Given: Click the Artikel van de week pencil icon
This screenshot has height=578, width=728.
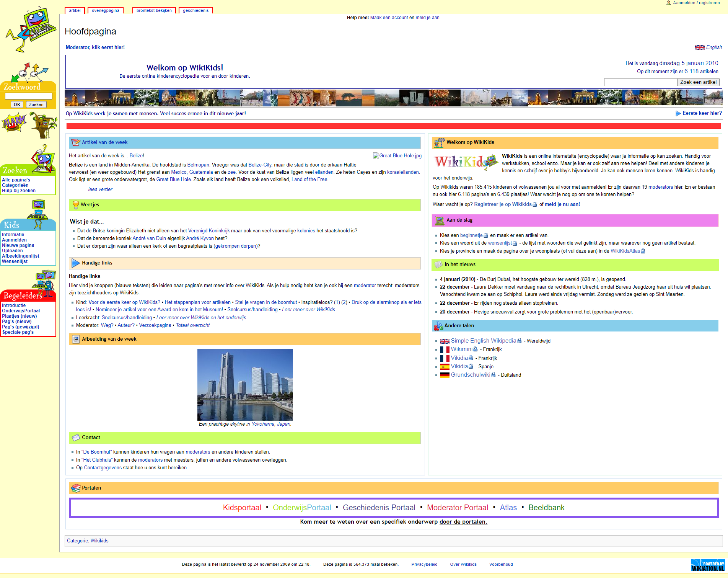Looking at the screenshot, I should (x=76, y=142).
